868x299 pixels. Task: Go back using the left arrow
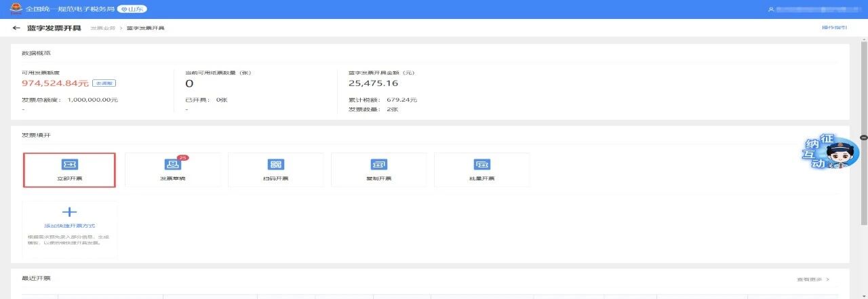click(16, 28)
